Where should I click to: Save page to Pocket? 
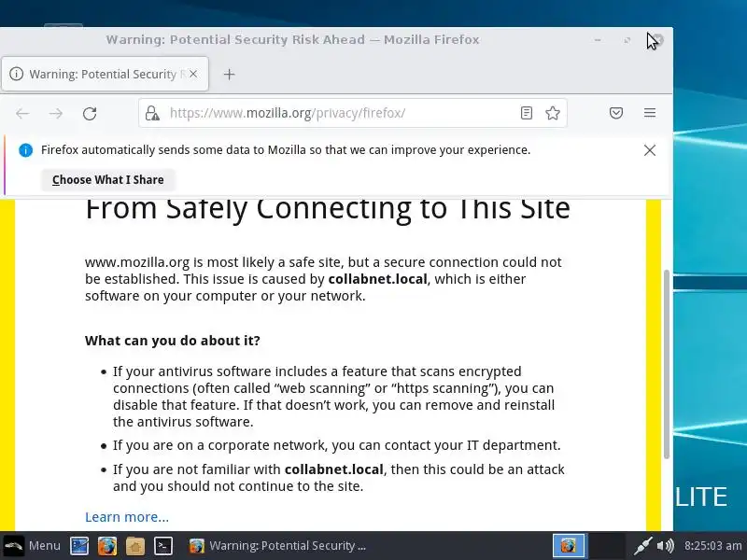pos(616,113)
